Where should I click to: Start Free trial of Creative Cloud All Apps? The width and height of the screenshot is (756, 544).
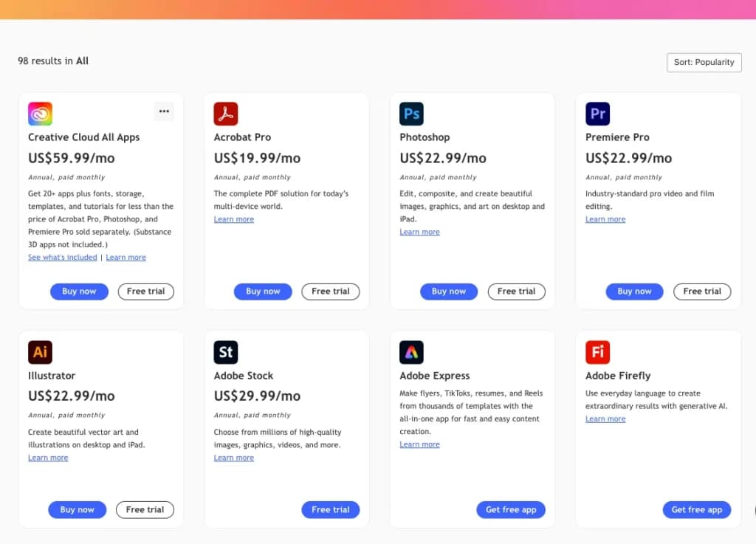[x=146, y=292]
